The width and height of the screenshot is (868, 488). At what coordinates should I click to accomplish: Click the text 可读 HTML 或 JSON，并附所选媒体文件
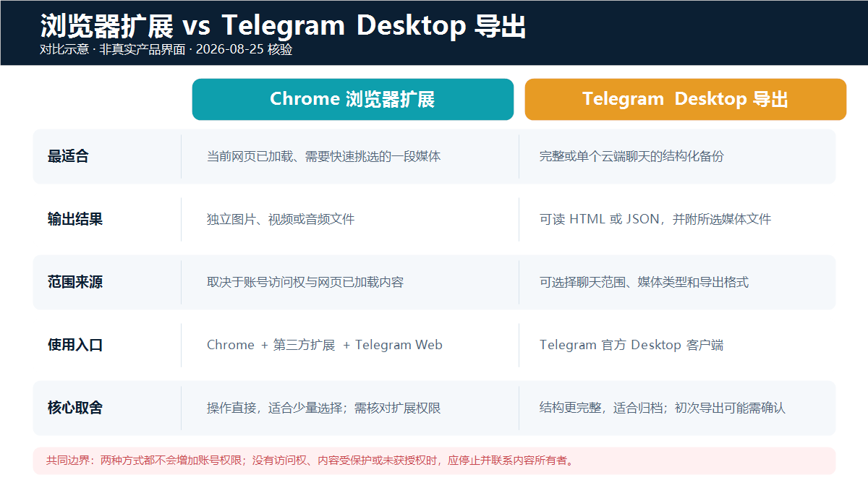pos(655,219)
